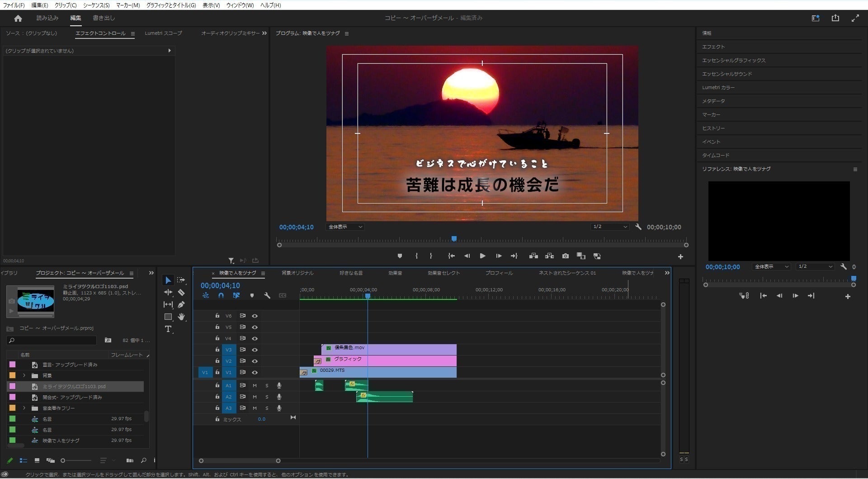Click the Extract button in Program monitor
Image resolution: width=868 pixels, height=479 pixels.
click(x=549, y=256)
